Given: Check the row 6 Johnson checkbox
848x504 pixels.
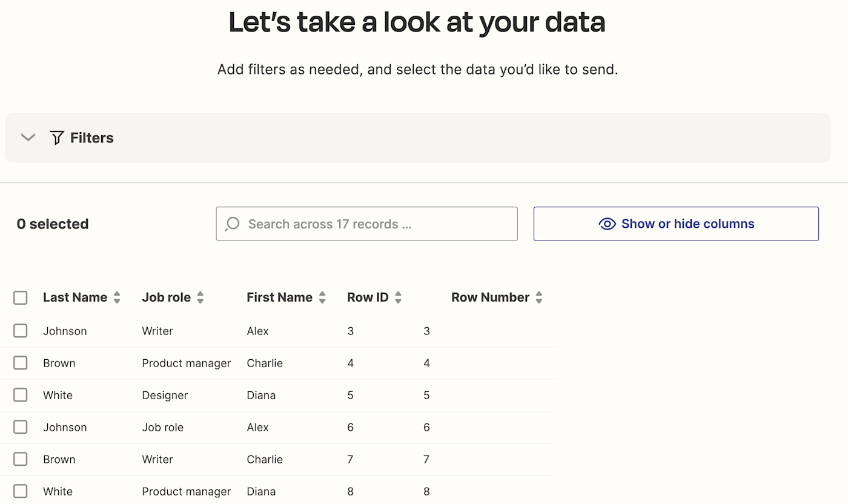Looking at the screenshot, I should (x=21, y=427).
